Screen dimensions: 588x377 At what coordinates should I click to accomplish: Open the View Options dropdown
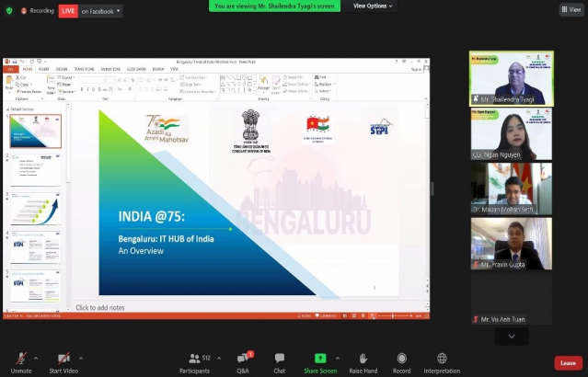point(373,6)
